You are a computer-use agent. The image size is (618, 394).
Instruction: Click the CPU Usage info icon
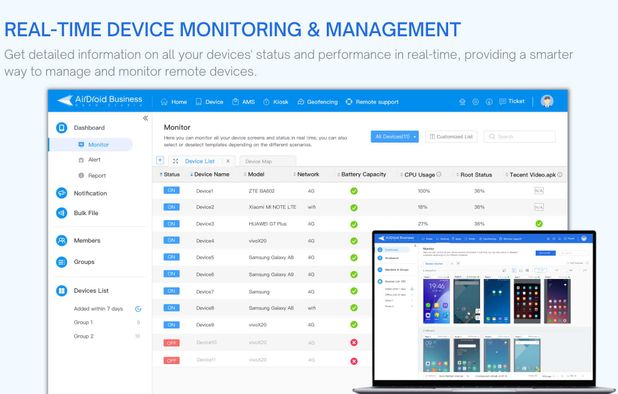439,174
